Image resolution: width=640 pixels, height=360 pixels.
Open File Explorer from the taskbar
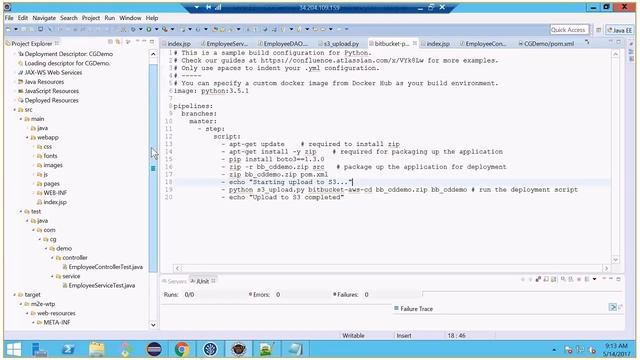pyautogui.click(x=97, y=350)
